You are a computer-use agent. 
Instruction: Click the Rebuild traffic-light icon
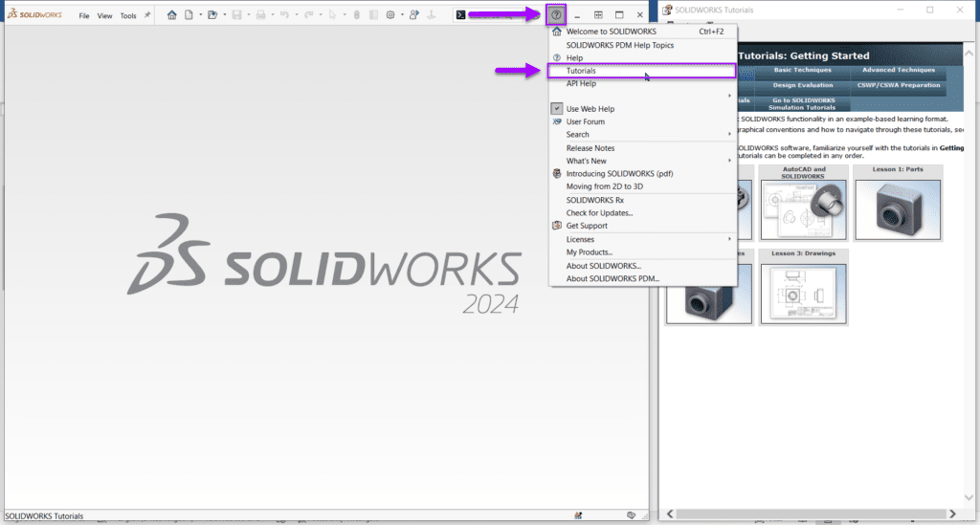356,15
